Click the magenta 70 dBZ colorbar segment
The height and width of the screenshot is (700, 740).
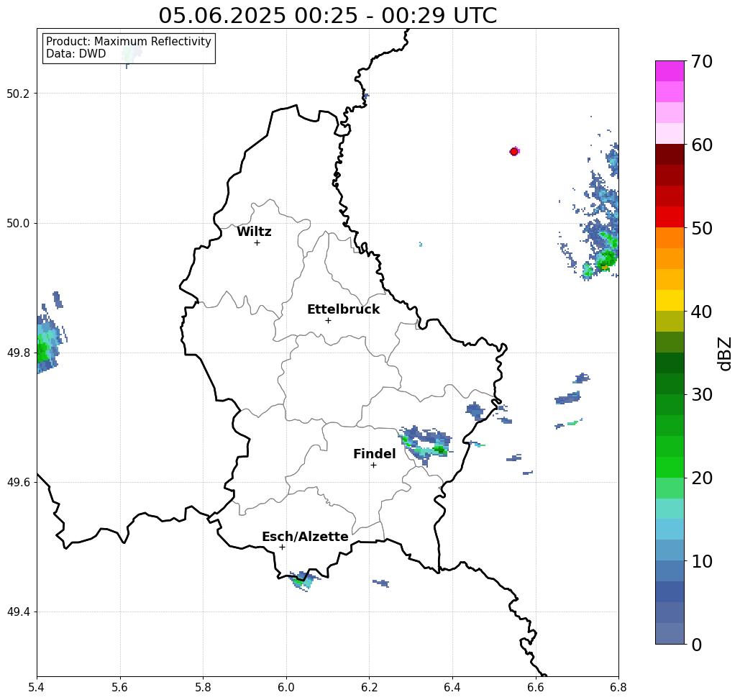coord(670,71)
